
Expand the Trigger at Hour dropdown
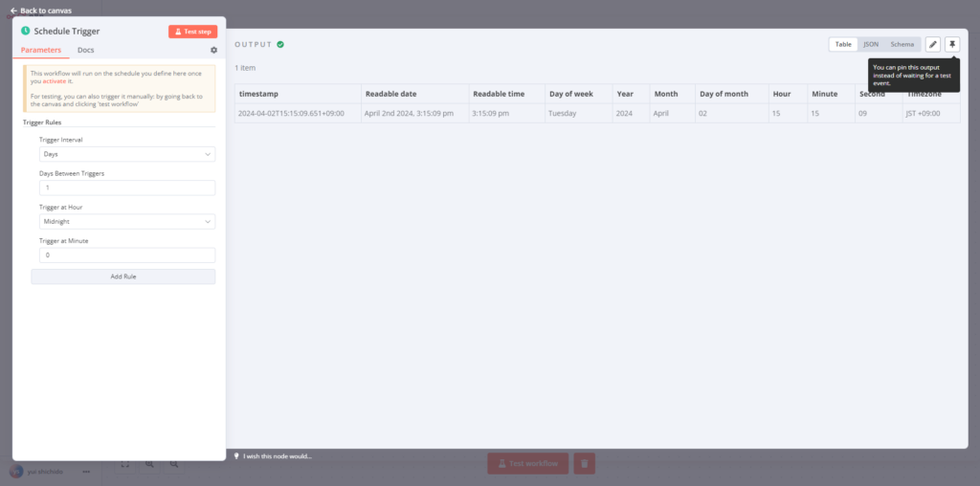127,222
